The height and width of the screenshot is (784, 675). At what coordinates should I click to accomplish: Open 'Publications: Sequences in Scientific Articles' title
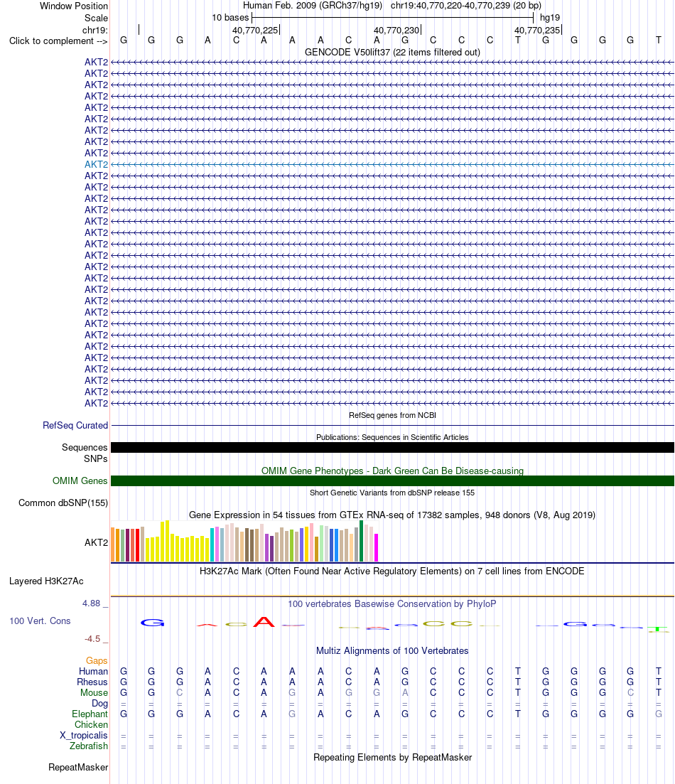pyautogui.click(x=392, y=437)
